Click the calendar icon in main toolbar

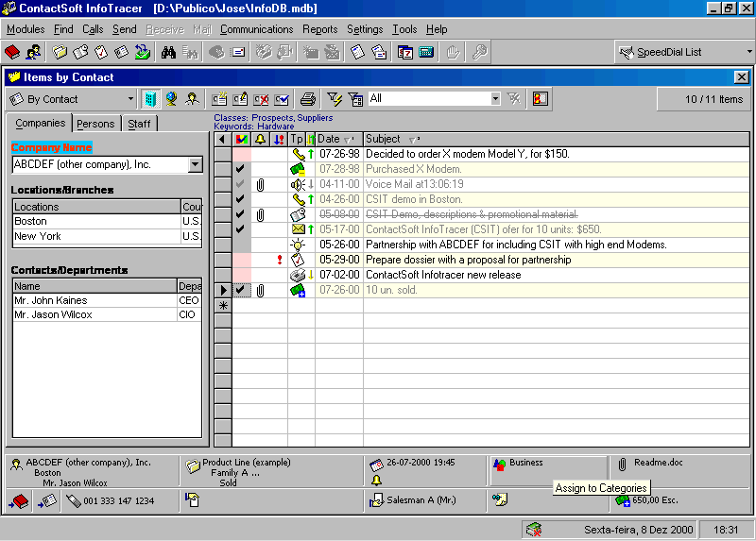(x=405, y=52)
